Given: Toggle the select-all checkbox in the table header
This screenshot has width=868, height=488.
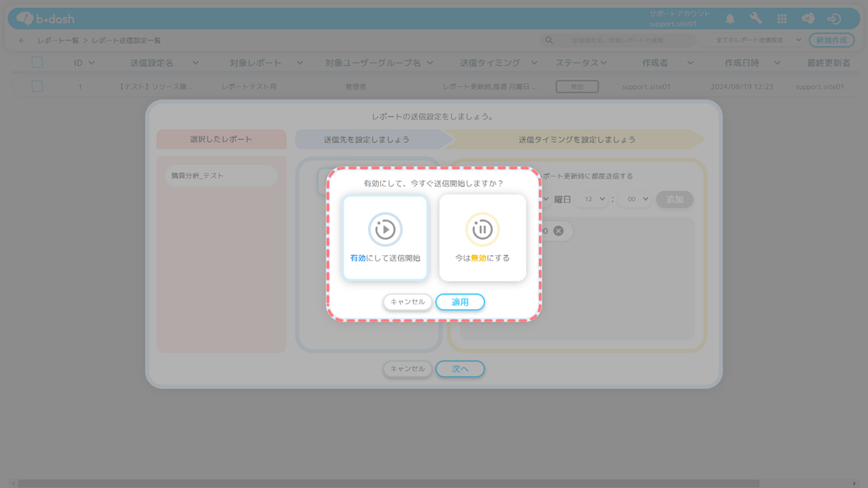Looking at the screenshot, I should (x=37, y=62).
